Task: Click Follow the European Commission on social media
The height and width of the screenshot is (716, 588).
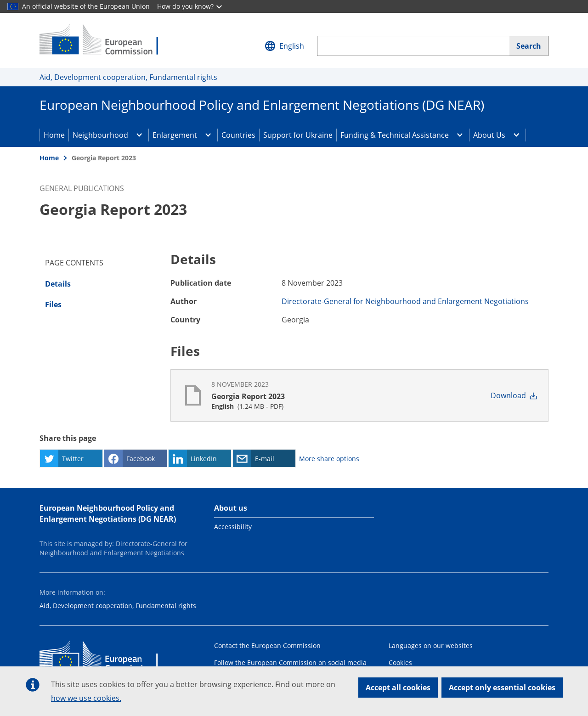Action: [290, 663]
